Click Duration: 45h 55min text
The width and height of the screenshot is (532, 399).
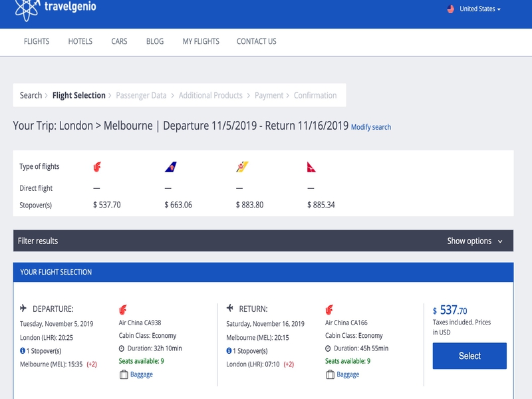click(x=361, y=348)
